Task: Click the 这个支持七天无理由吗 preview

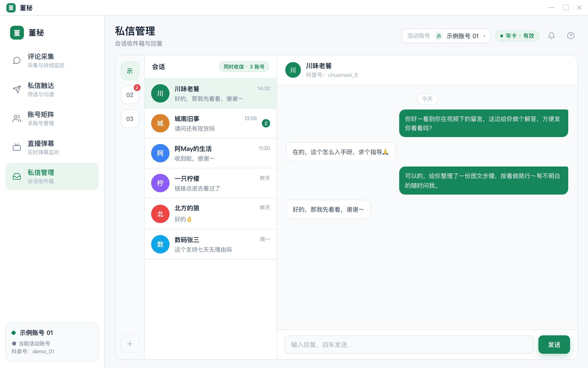Action: pos(203,250)
